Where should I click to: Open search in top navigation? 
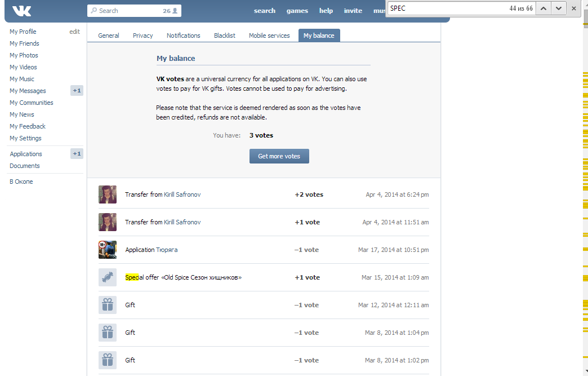point(265,11)
